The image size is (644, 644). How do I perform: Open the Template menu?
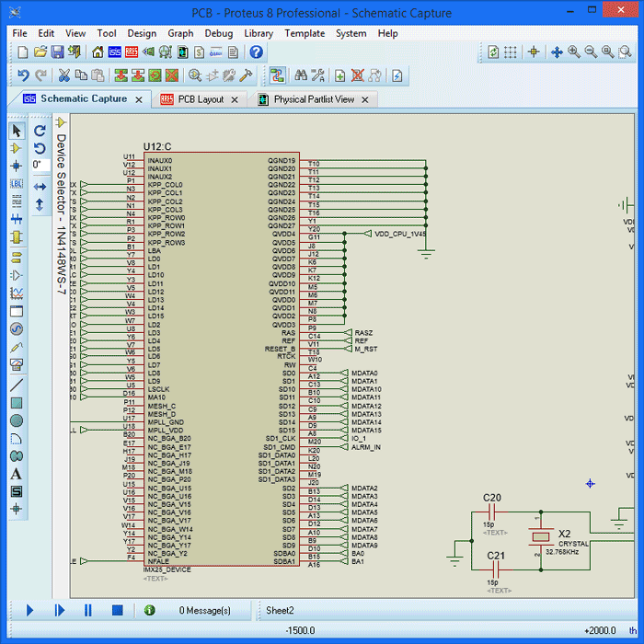tap(305, 33)
